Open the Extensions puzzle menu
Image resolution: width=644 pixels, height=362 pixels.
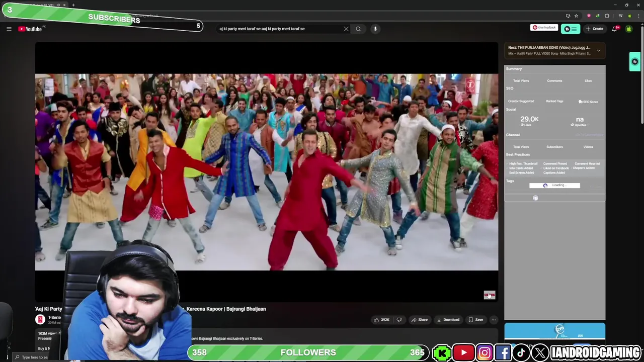pyautogui.click(x=607, y=16)
